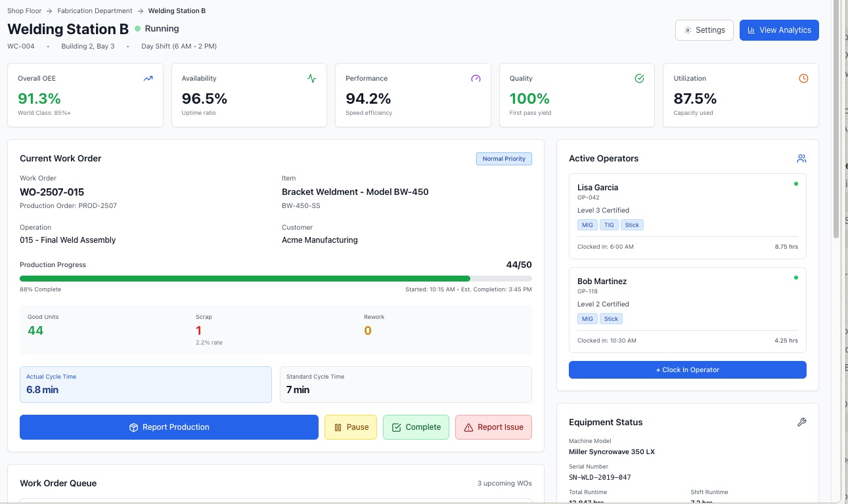Click the Availability pulse icon

point(312,79)
